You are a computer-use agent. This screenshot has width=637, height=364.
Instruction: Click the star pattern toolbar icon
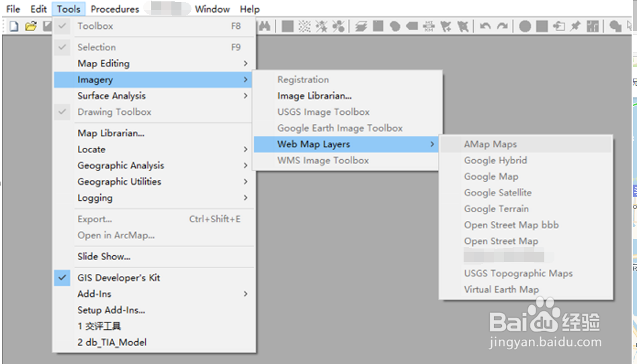(321, 26)
